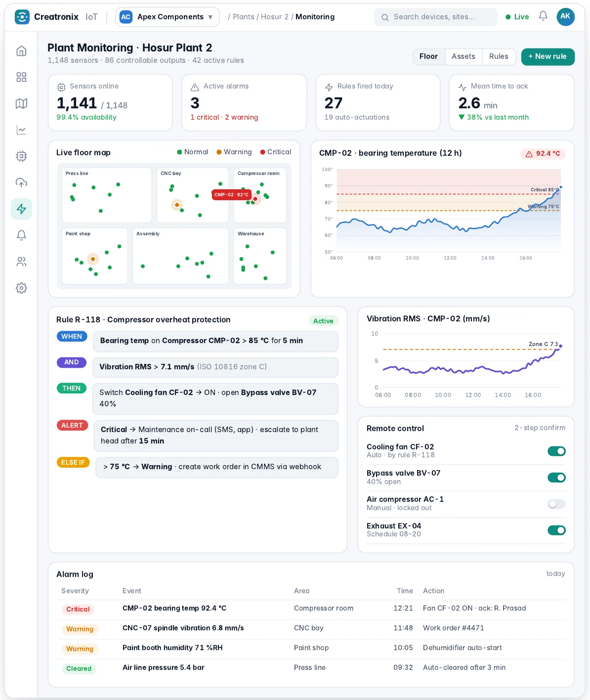Open the Home icon in the sidebar

tap(21, 51)
